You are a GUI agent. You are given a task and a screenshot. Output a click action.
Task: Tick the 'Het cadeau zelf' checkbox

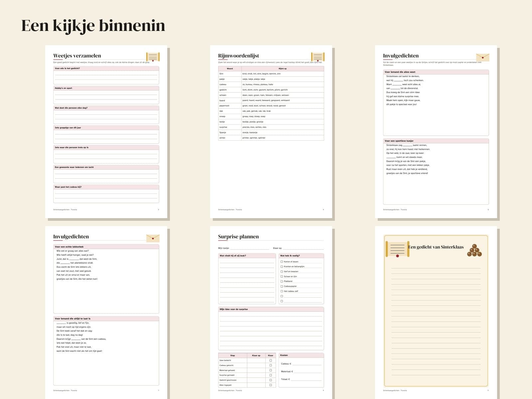coord(282,291)
